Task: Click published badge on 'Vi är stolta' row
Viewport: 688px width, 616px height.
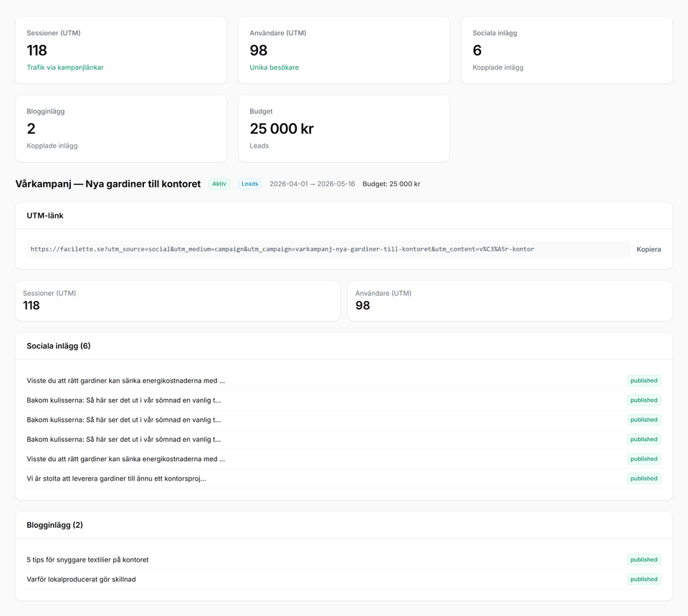Action: (644, 478)
